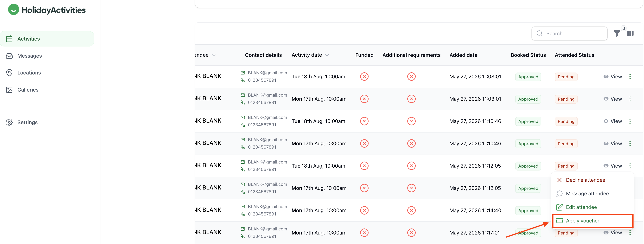Open three-dot menu for Mon 17th row added 11:10:46
The width and height of the screenshot is (644, 244).
[x=630, y=143]
